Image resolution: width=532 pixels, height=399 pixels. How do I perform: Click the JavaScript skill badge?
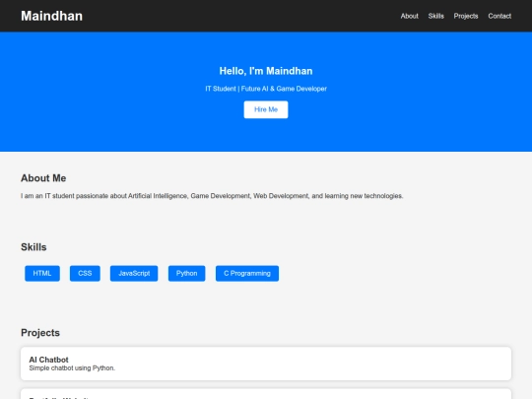[x=134, y=274]
